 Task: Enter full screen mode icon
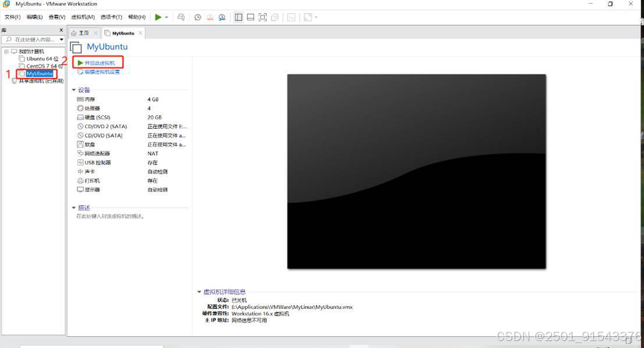pos(263,17)
